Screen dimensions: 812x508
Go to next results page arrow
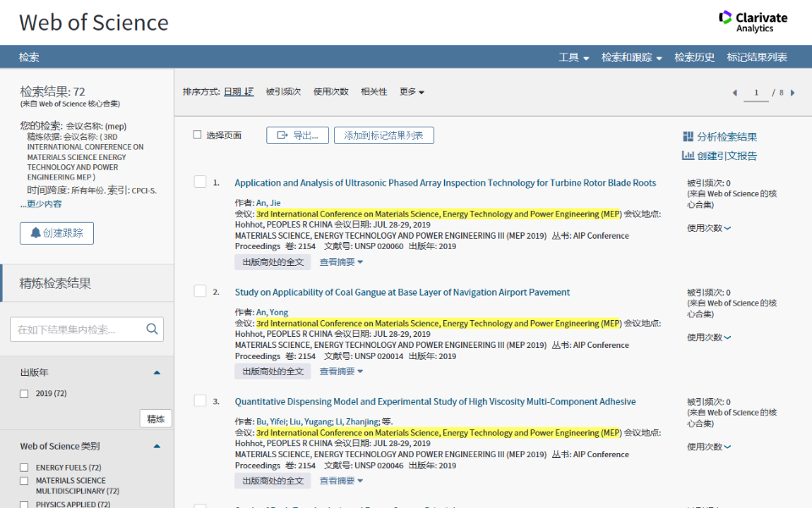click(793, 93)
